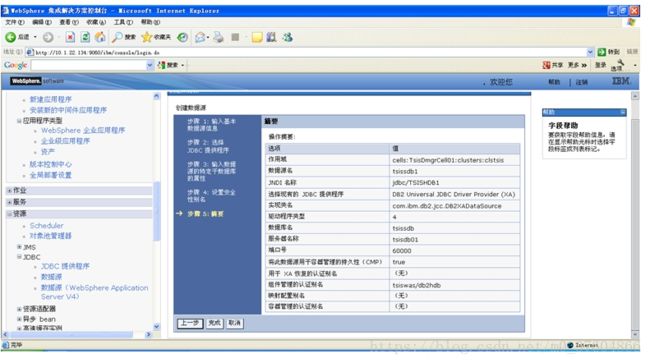Click the 上一步 button
This screenshot has width=650, height=363.
click(190, 323)
